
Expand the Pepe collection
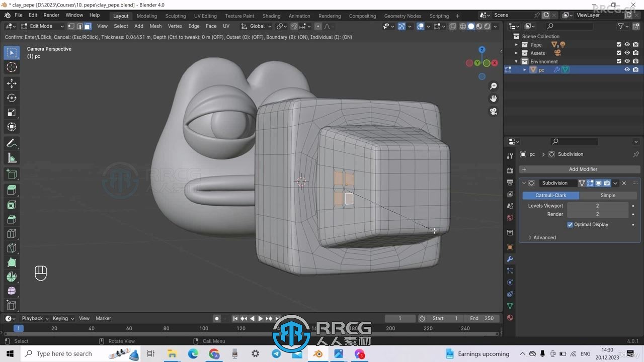pyautogui.click(x=516, y=45)
